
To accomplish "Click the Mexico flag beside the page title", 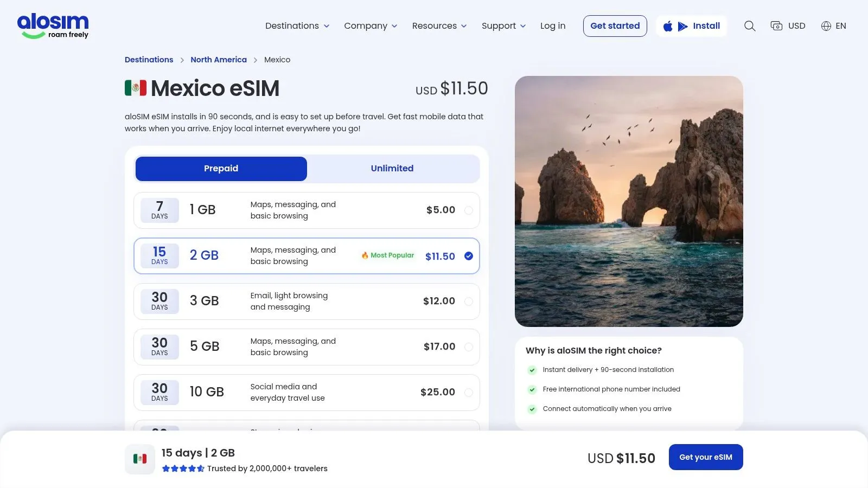I will pyautogui.click(x=136, y=88).
